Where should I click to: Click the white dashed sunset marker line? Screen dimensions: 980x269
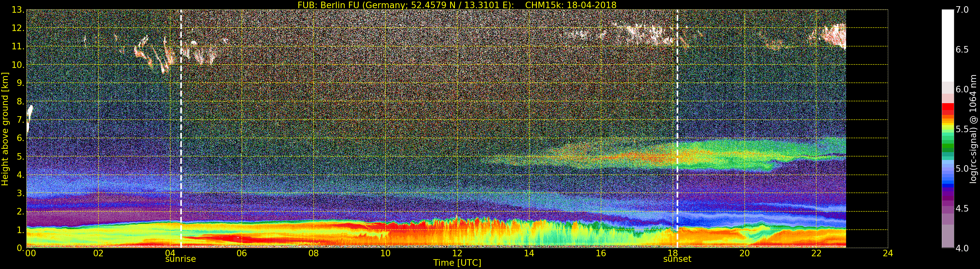click(678, 129)
